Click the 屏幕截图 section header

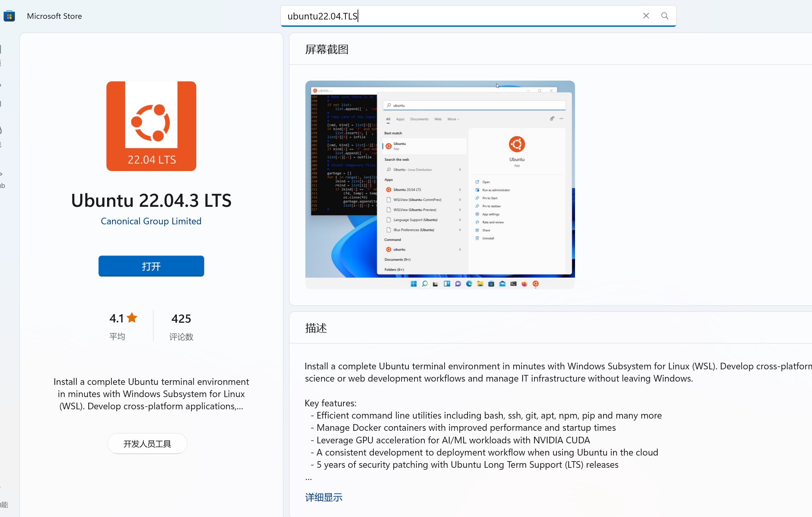coord(327,50)
